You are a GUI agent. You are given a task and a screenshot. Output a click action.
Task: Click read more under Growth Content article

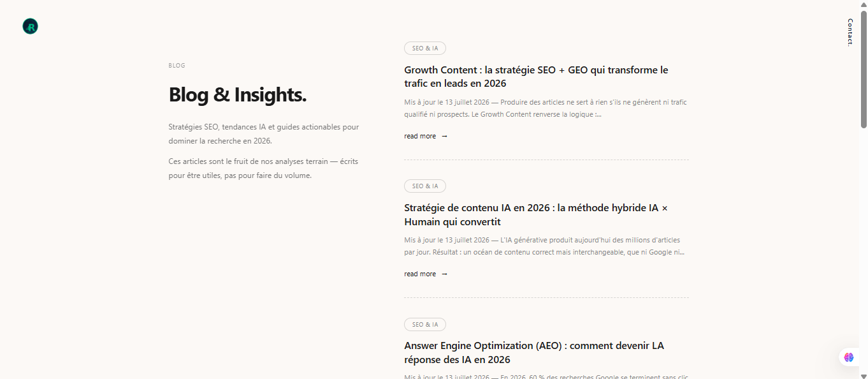420,136
